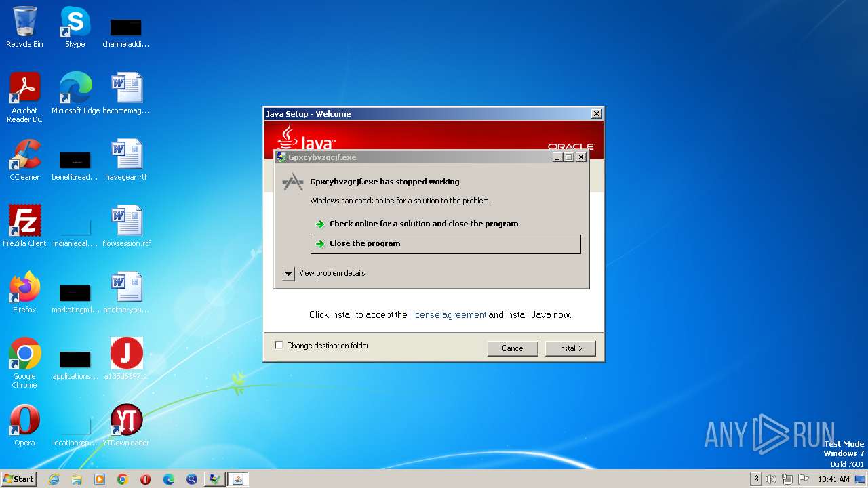Click the Install button in Java Setup
This screenshot has height=488, width=868.
[x=570, y=348]
